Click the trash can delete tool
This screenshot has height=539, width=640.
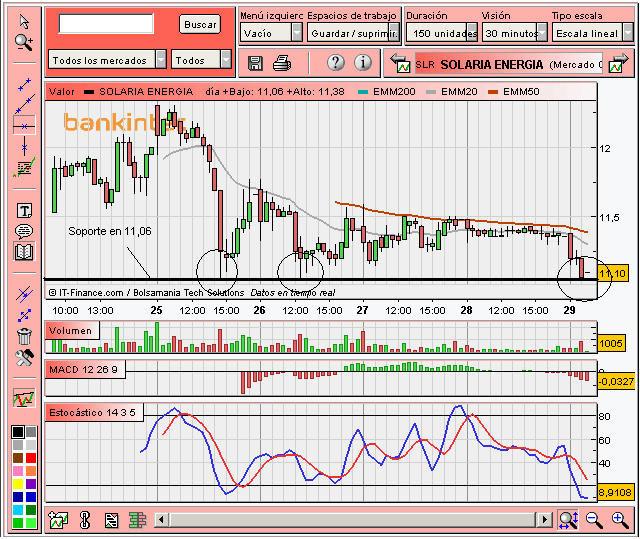(x=24, y=337)
